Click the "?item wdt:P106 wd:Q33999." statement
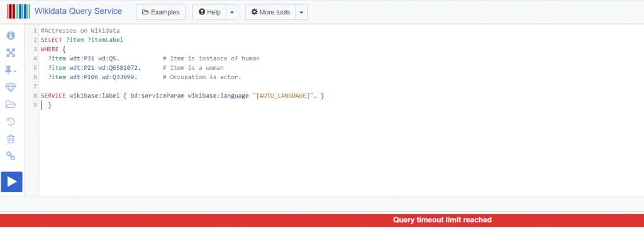Viewport: 644px width, 228px height. click(93, 77)
